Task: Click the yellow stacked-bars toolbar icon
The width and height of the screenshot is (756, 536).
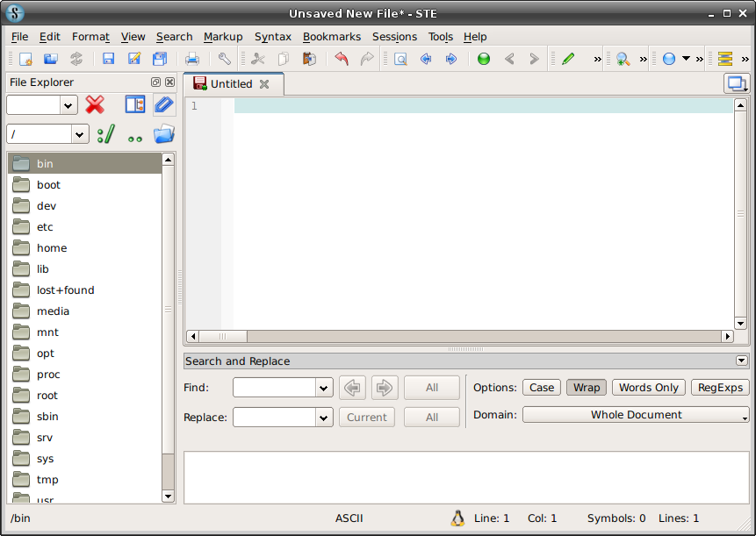Action: tap(724, 59)
